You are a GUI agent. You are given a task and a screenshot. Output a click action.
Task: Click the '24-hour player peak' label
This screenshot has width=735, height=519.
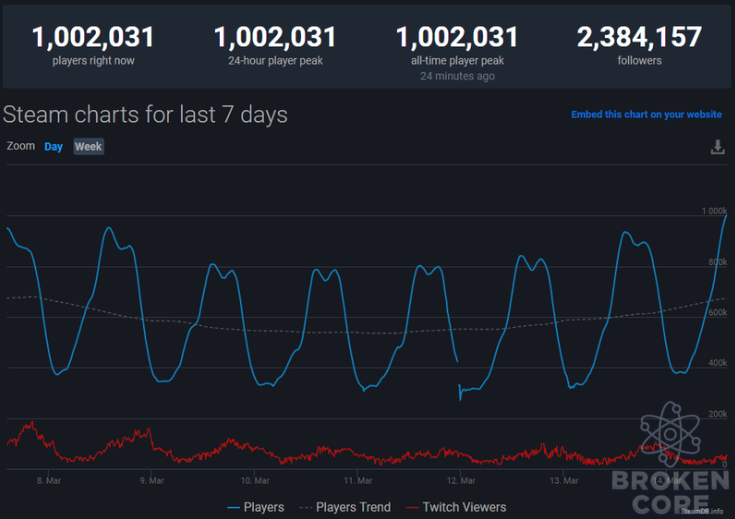point(276,61)
